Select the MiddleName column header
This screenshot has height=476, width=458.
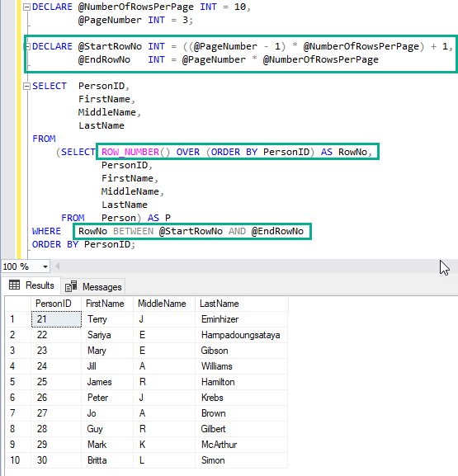164,304
